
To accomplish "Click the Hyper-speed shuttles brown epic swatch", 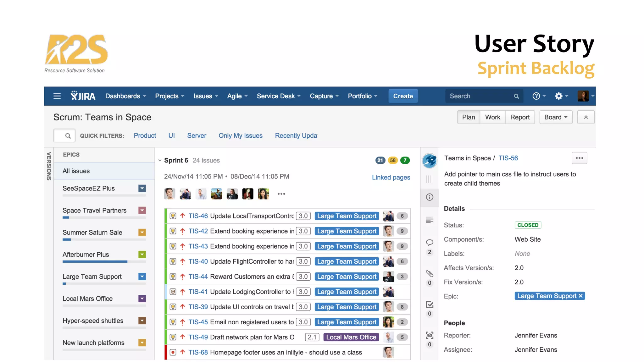I will [142, 321].
